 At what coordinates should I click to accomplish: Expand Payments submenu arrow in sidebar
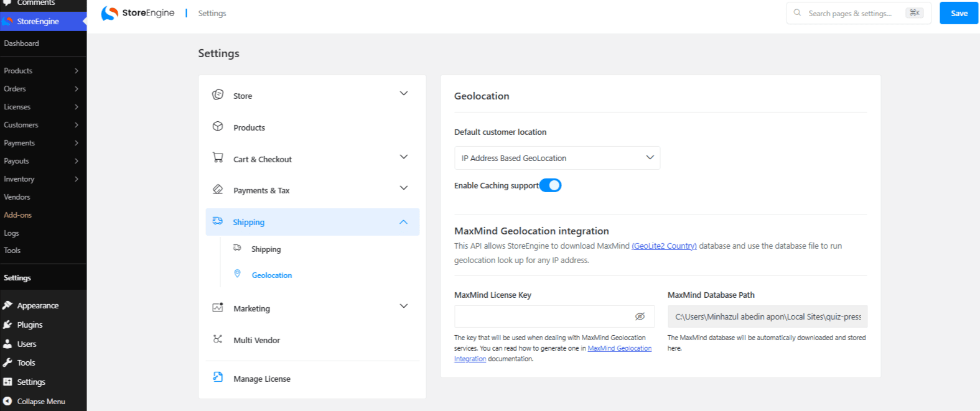77,143
